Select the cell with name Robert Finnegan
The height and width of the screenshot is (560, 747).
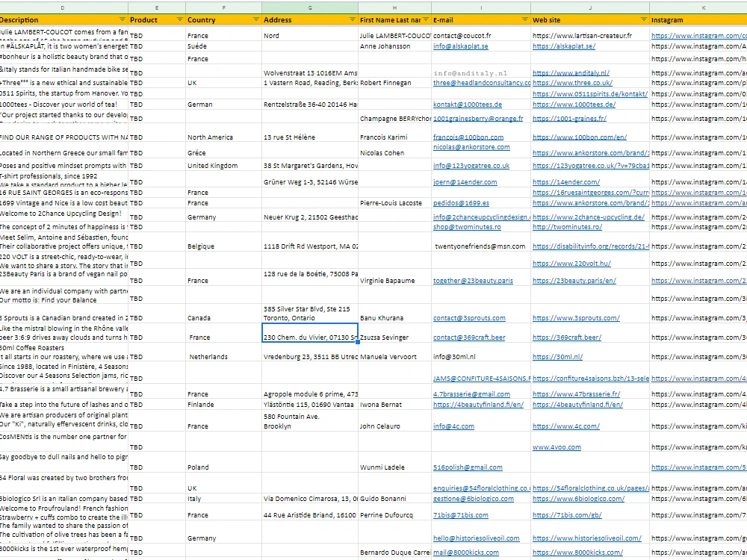(394, 83)
